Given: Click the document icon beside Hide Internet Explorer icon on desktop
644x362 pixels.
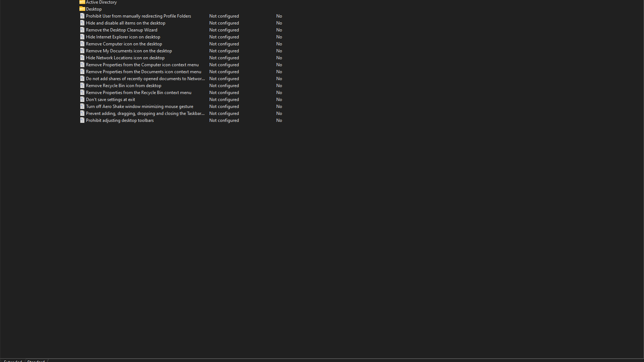Looking at the screenshot, I should pyautogui.click(x=82, y=37).
